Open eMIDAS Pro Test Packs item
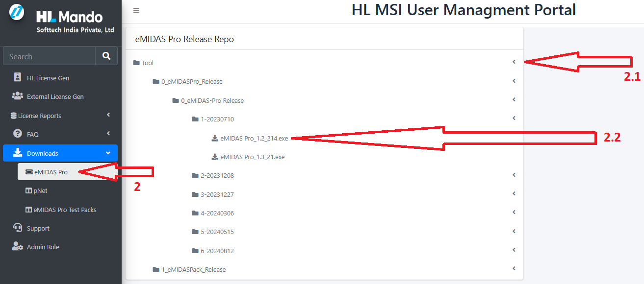 click(64, 210)
